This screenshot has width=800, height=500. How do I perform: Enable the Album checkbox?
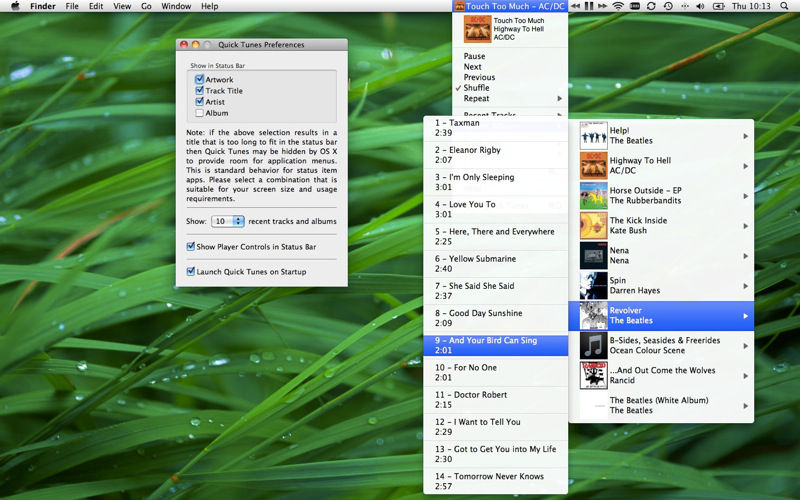point(199,113)
